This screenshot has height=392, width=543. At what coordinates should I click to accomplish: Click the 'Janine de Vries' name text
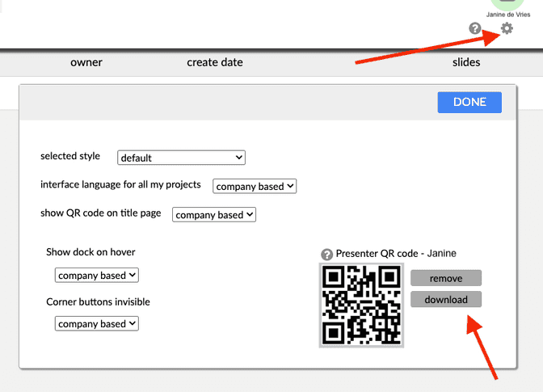[508, 15]
